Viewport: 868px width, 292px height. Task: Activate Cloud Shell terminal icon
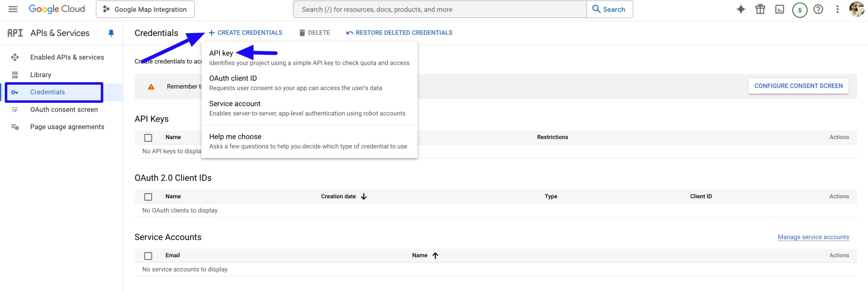click(x=780, y=9)
